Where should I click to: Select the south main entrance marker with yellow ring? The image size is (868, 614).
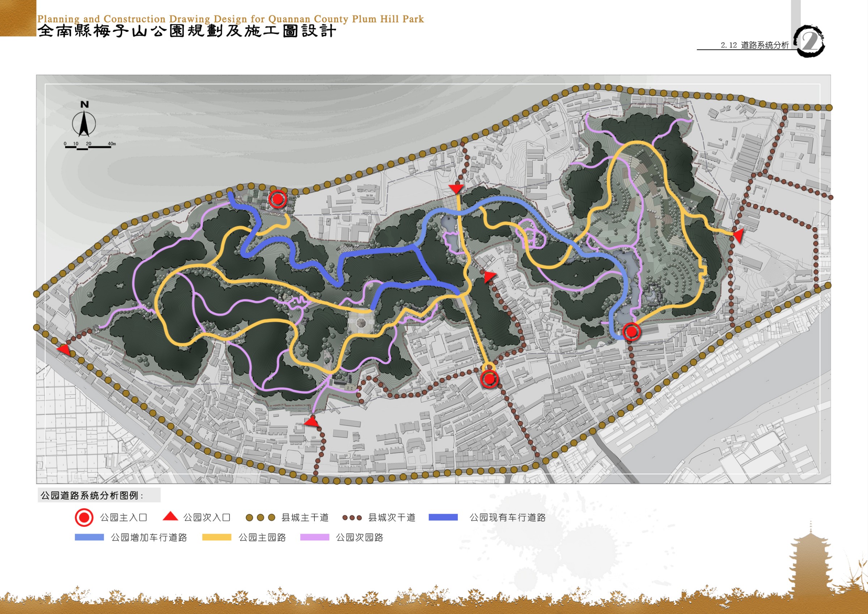point(490,378)
